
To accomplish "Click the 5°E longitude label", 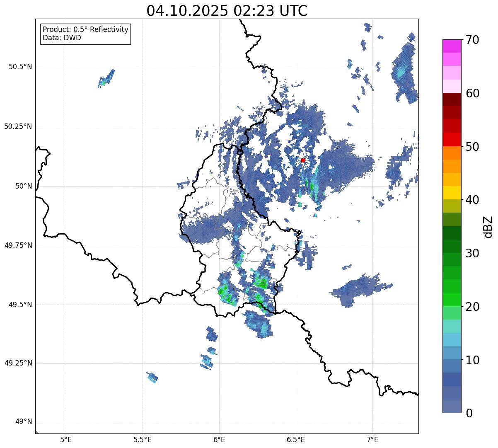I will [x=66, y=440].
